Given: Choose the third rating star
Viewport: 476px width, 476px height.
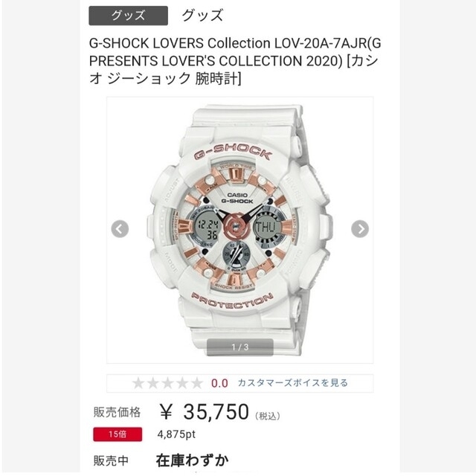Looking at the screenshot, I should 167,383.
